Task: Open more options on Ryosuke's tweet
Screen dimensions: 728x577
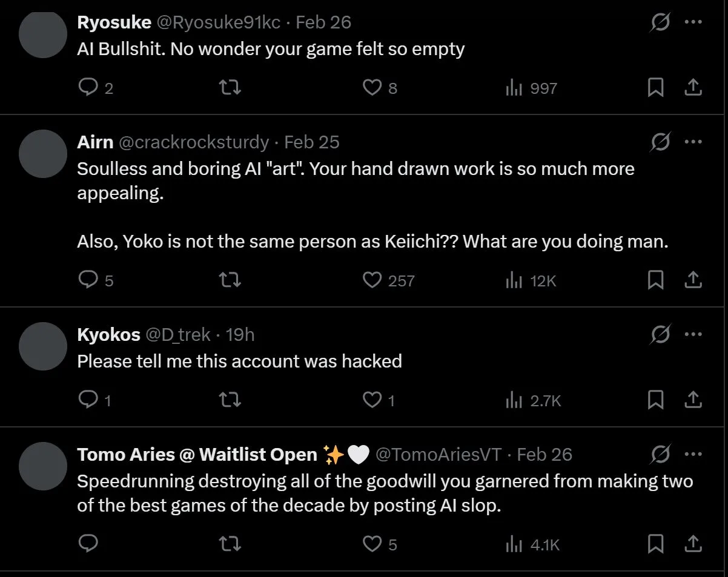Action: [693, 22]
